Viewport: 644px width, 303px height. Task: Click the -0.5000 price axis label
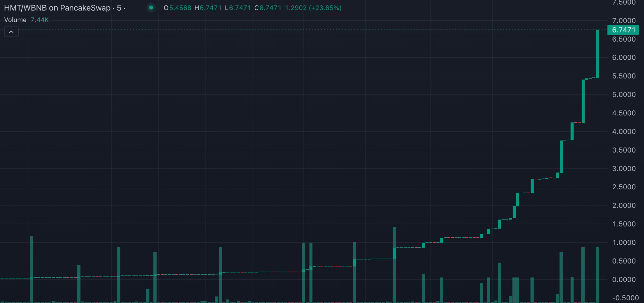click(x=625, y=298)
